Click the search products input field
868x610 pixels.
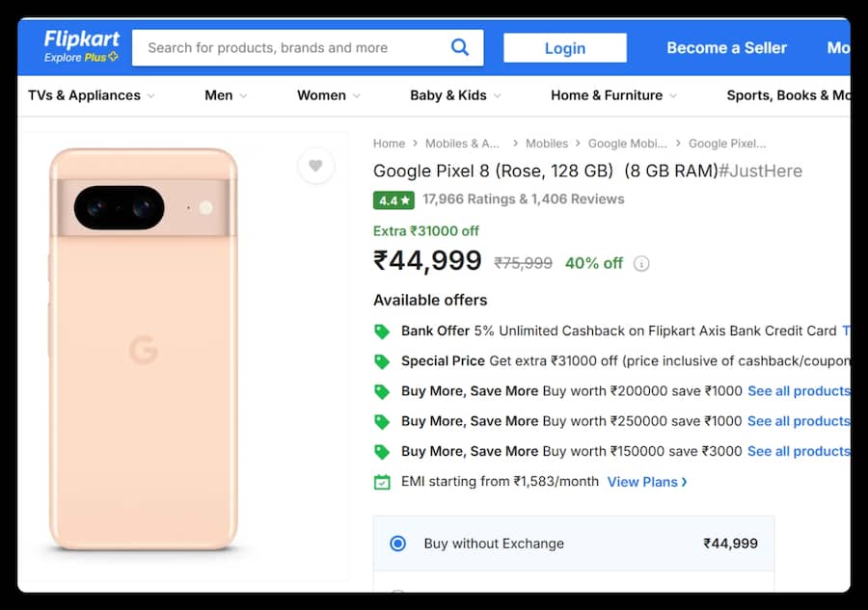289,47
